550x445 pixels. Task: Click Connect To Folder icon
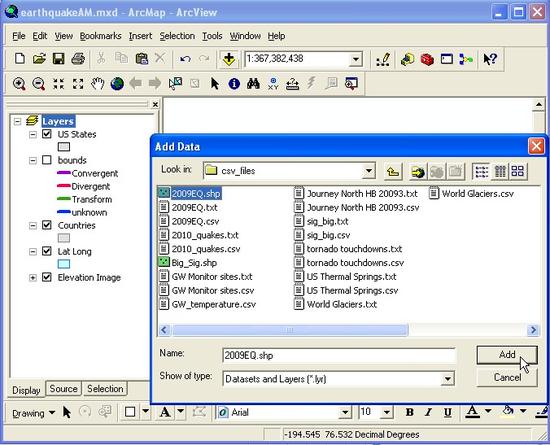[x=418, y=171]
